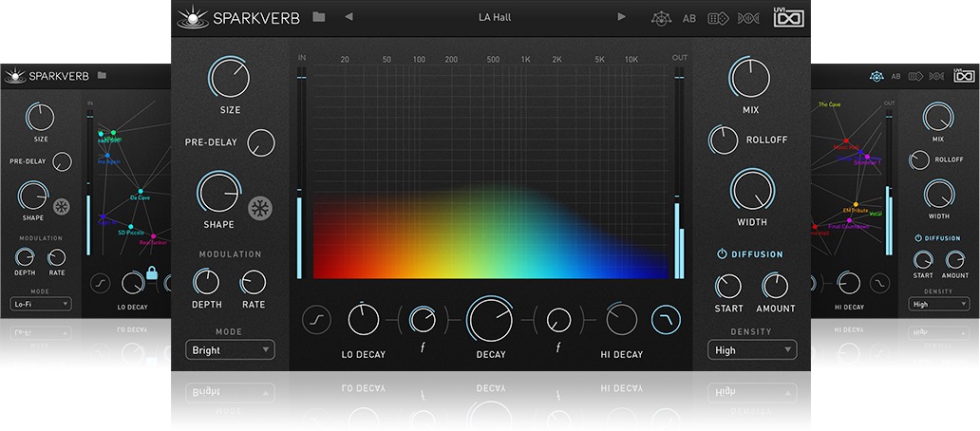Click the Hi Decay knob in center window
The width and height of the screenshot is (980, 431).
click(x=621, y=319)
